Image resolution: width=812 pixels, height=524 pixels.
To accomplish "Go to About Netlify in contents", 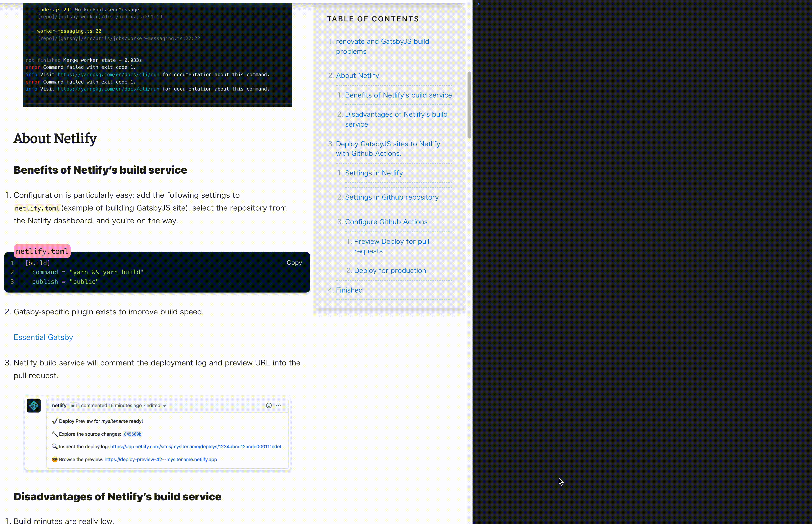I will point(357,76).
